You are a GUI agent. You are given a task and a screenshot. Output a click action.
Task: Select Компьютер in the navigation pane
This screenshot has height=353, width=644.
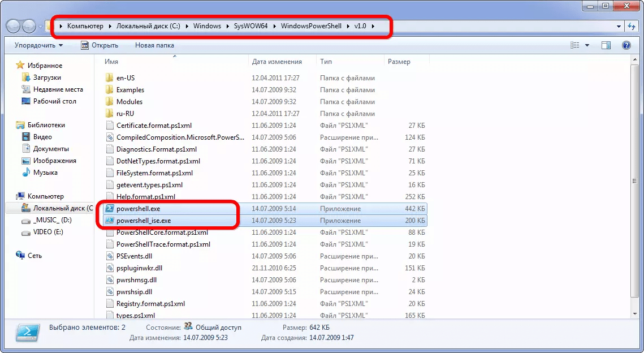46,196
